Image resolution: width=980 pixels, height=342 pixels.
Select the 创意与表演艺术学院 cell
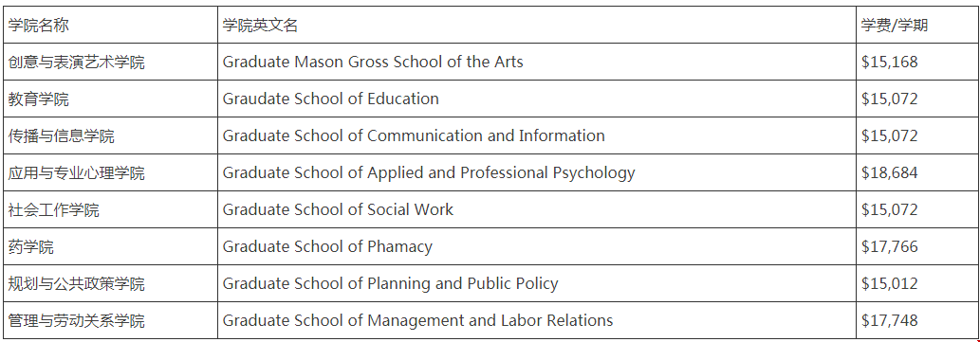point(111,62)
